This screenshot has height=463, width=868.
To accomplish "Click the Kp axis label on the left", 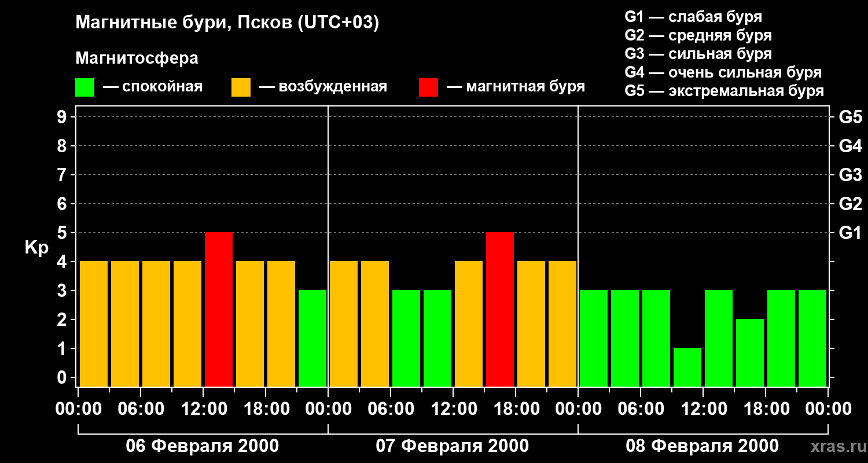I will coord(36,247).
